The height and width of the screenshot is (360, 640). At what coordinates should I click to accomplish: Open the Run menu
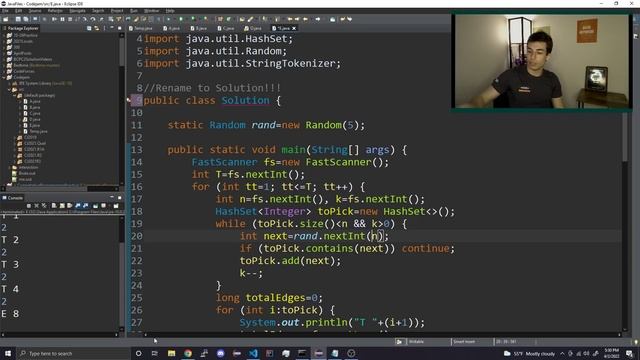[x=133, y=11]
